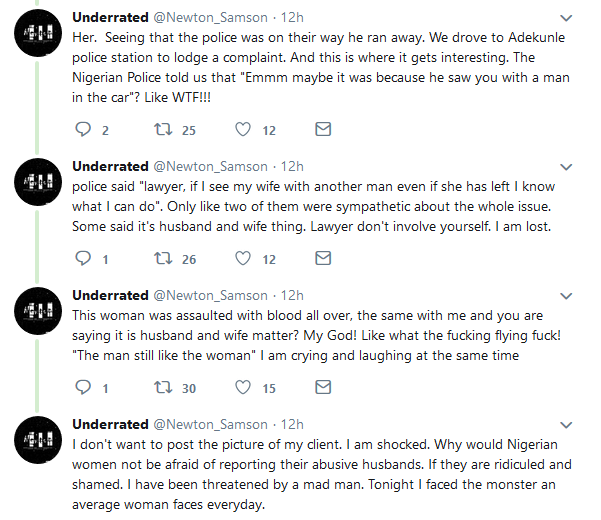601x520 pixels.
Task: Message the "This woman was assaulted" tweet using the envelope icon
Action: pos(323,387)
